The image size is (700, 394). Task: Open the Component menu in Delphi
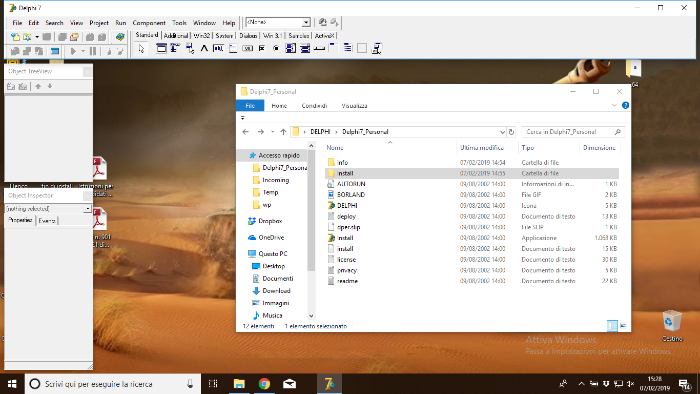pos(149,23)
